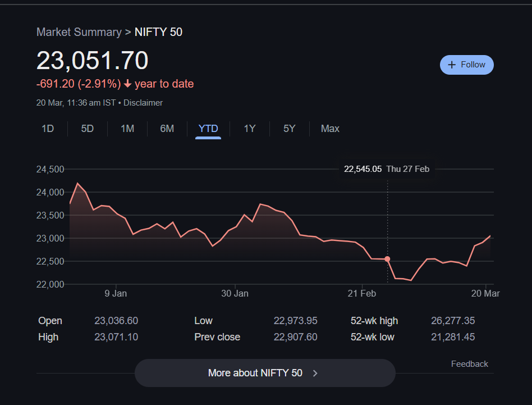Image resolution: width=532 pixels, height=405 pixels.
Task: Open More about NIFTY 50
Action: (265, 373)
